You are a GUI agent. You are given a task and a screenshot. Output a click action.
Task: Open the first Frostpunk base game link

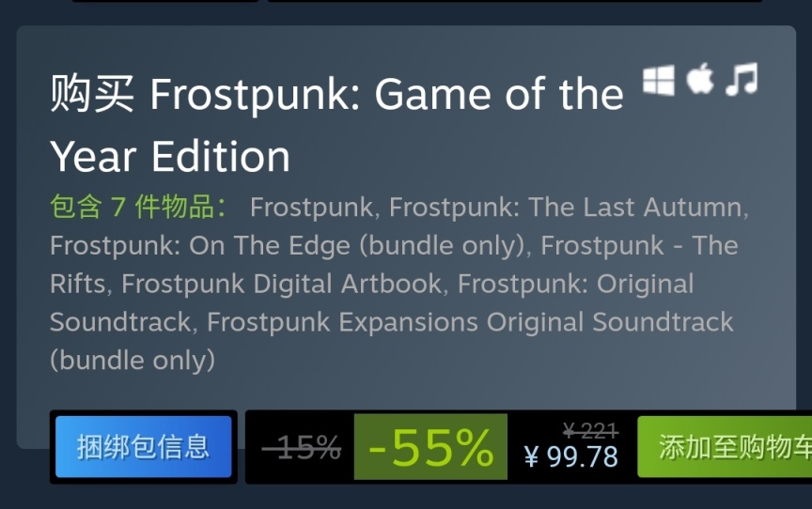tap(312, 207)
